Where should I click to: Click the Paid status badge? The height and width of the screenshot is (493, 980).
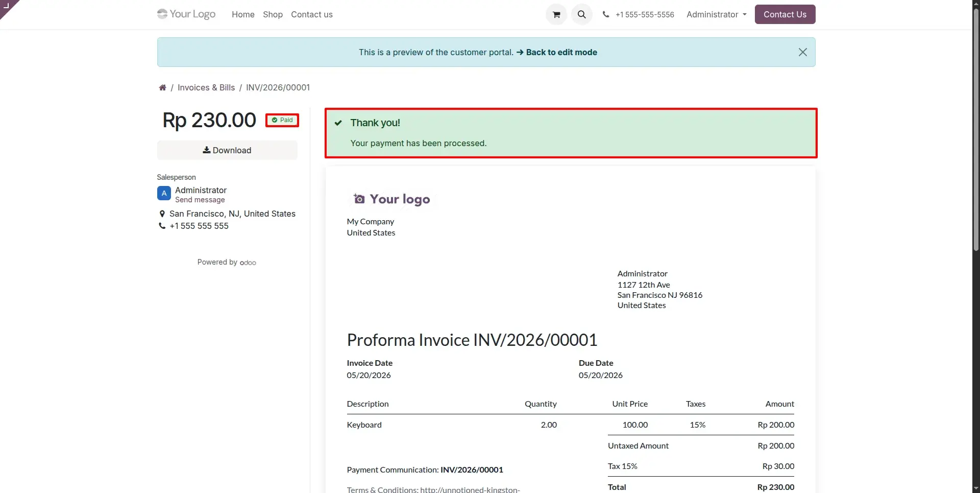click(x=282, y=120)
